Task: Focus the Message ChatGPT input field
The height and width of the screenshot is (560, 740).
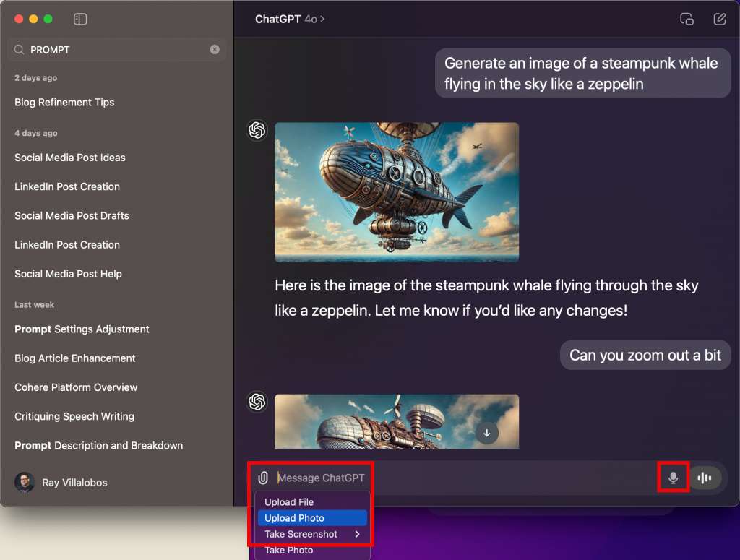Action: point(462,478)
